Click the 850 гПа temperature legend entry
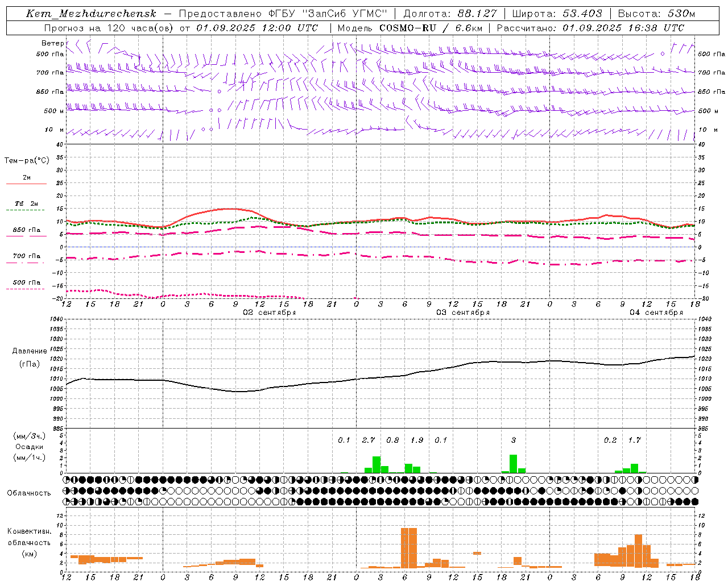 tap(27, 230)
